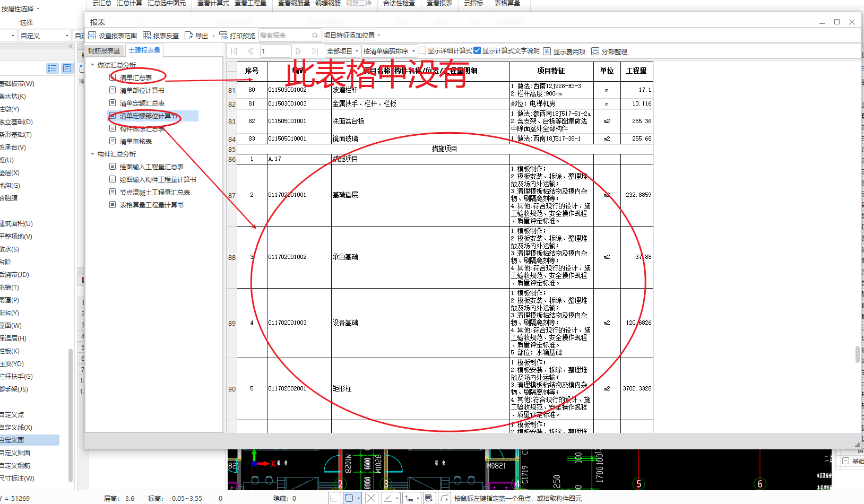Click the 查看计算式 ribbon item

point(213,3)
